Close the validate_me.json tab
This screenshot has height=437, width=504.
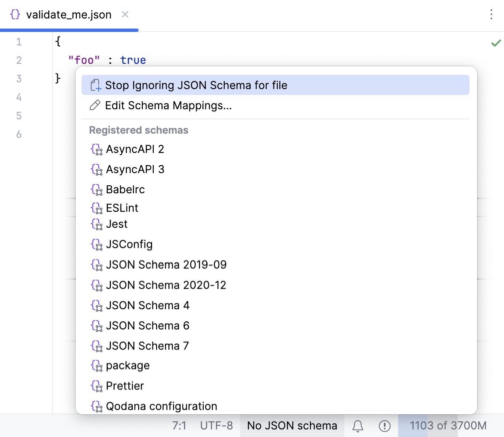coord(124,14)
